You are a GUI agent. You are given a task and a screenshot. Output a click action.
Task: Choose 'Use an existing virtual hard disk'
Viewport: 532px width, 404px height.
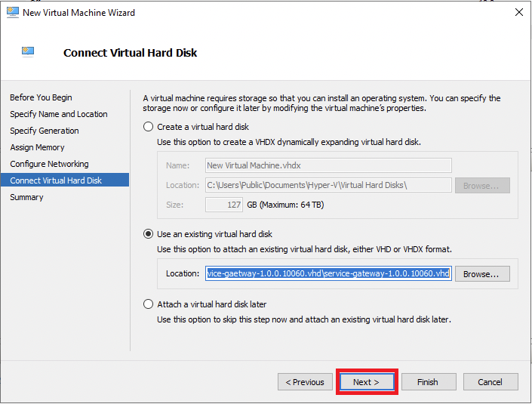[149, 234]
